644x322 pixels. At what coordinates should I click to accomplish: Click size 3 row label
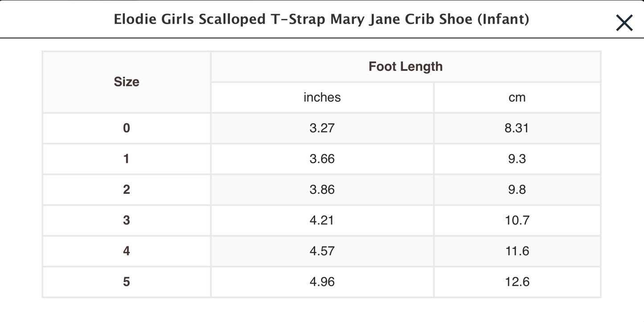tap(127, 220)
